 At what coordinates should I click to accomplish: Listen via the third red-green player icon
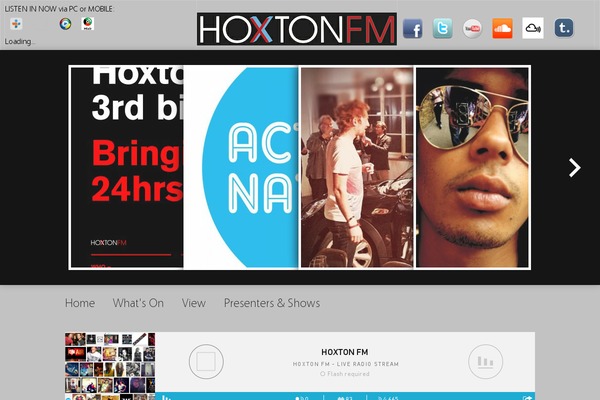(x=88, y=24)
